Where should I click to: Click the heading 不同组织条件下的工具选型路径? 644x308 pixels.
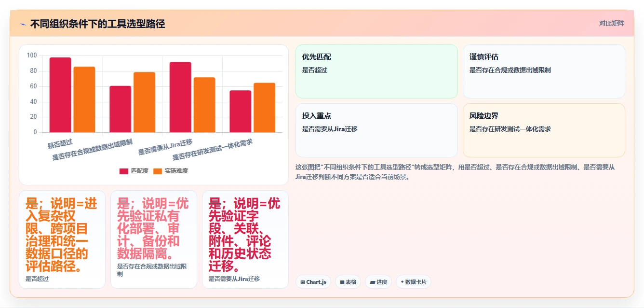(x=97, y=24)
